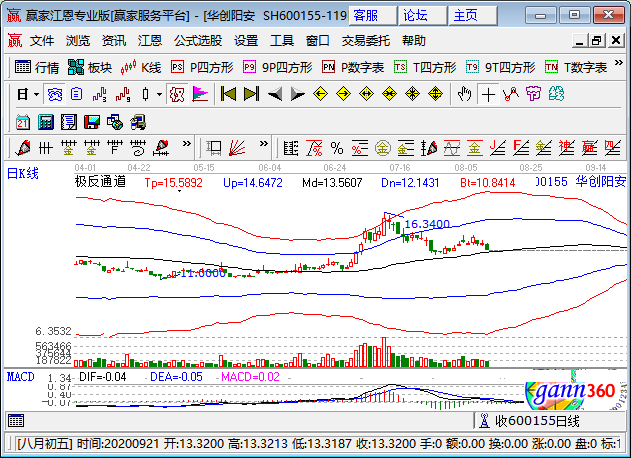Click the red 赢 angle lines icon

[x=590, y=148]
